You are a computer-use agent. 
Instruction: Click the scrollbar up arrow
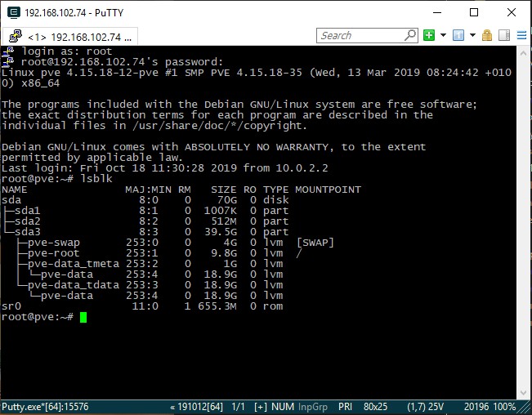click(523, 53)
